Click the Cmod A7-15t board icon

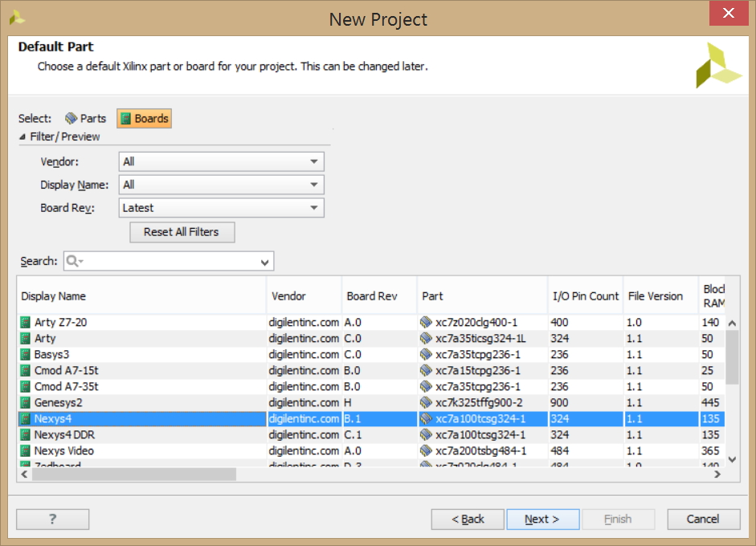(x=26, y=371)
